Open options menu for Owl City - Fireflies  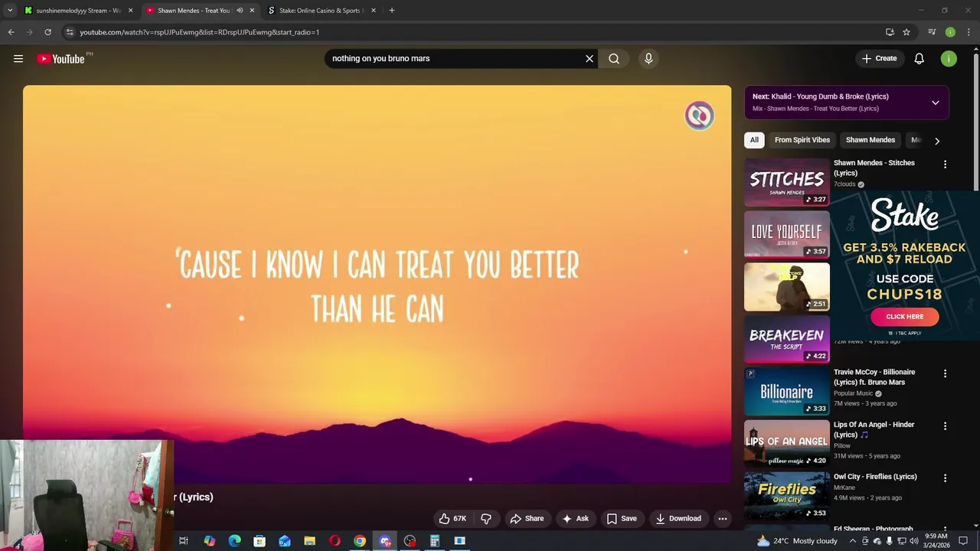[x=945, y=478]
